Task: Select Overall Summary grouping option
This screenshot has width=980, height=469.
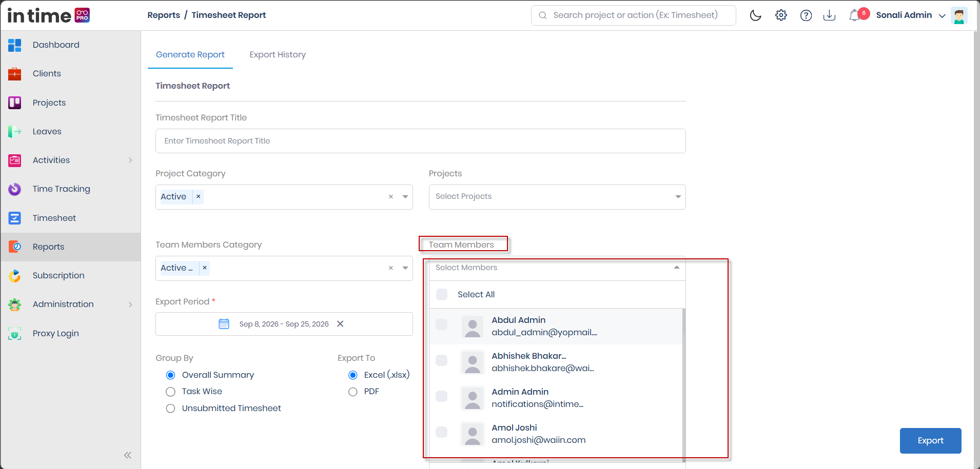Action: coord(171,375)
